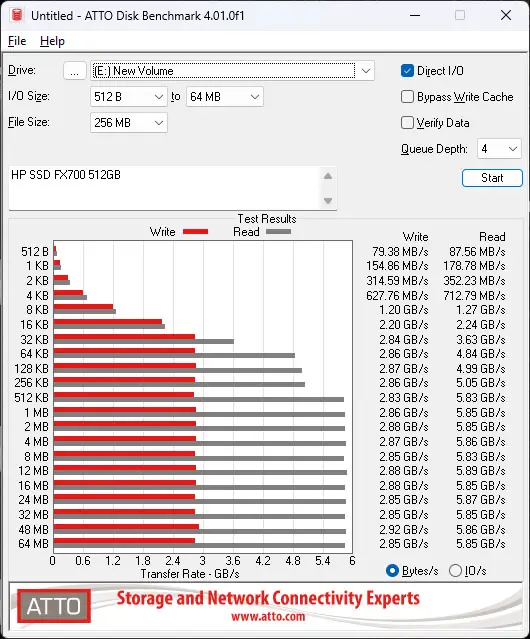Uncheck the Direct I/O checkbox

coord(407,71)
